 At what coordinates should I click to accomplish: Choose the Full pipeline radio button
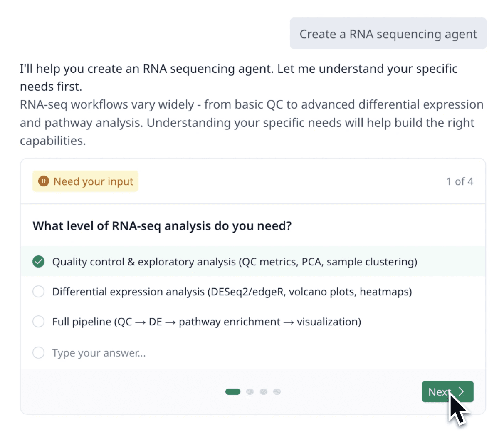click(39, 322)
